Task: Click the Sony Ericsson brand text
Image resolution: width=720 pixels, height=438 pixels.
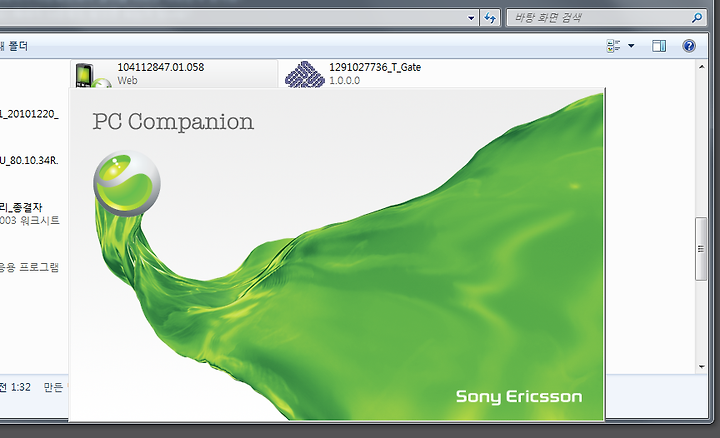Action: pyautogui.click(x=519, y=397)
